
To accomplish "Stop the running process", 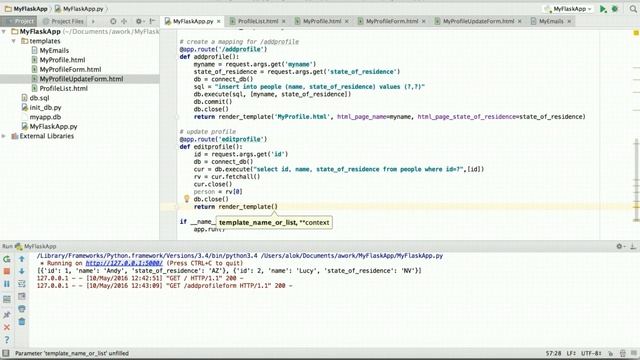I will 7,271.
